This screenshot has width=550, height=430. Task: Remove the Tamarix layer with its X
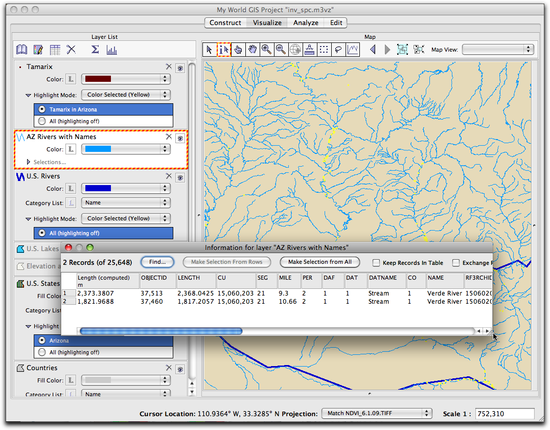[x=169, y=67]
